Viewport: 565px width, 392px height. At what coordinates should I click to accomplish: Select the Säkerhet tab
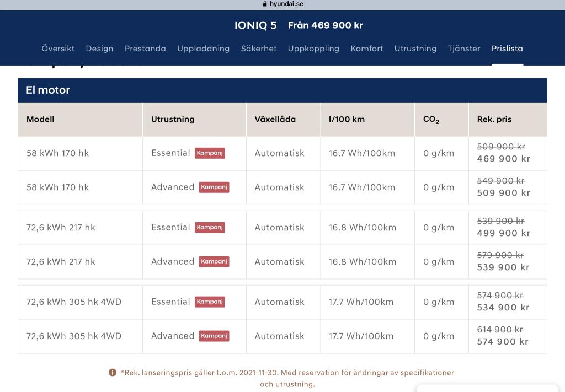(259, 49)
